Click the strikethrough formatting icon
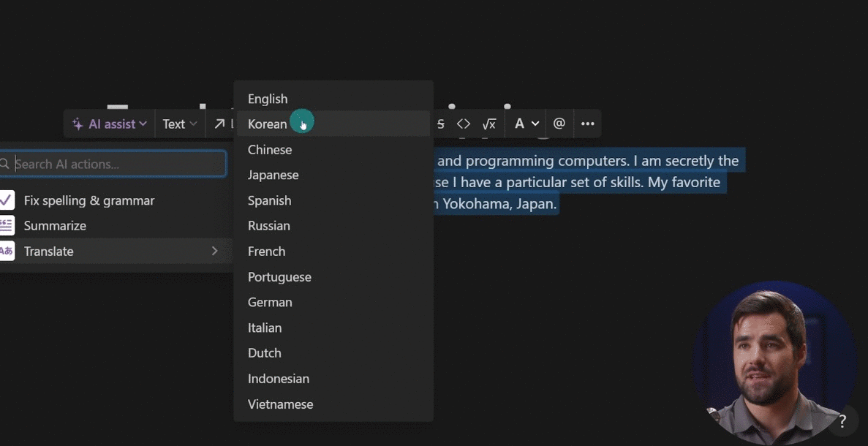Image resolution: width=868 pixels, height=446 pixels. tap(440, 124)
